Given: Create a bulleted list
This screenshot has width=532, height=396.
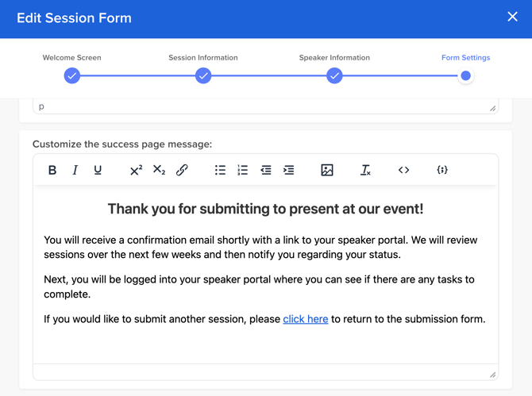Looking at the screenshot, I should tap(220, 170).
